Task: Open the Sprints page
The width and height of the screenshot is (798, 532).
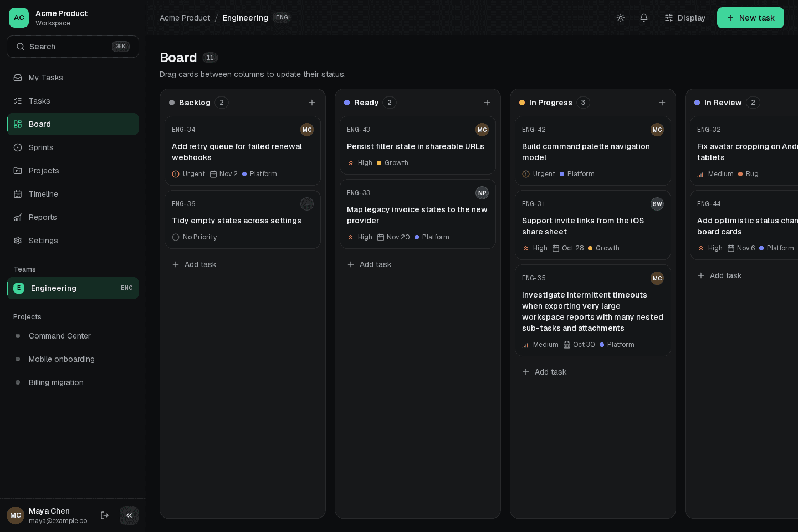Action: pyautogui.click(x=73, y=147)
